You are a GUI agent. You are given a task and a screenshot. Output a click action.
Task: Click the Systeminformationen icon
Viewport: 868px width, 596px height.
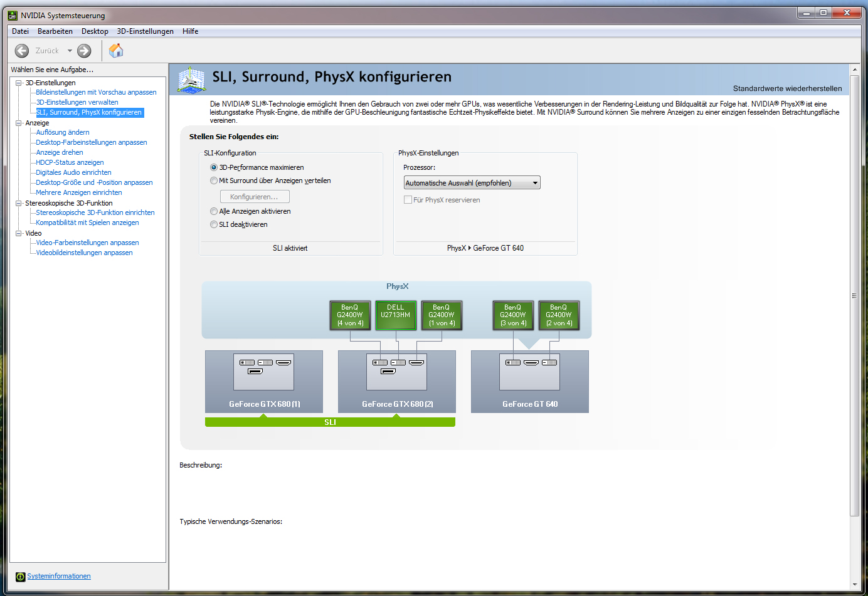21,577
